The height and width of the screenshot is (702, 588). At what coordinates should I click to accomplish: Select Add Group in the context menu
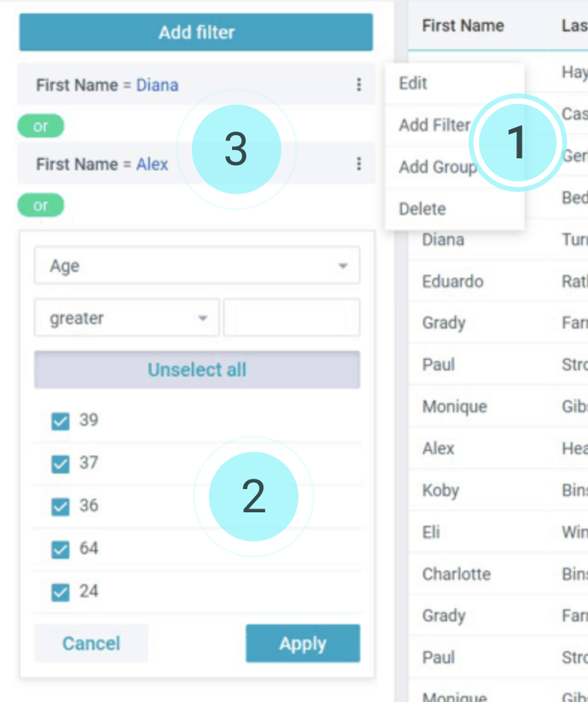(437, 167)
